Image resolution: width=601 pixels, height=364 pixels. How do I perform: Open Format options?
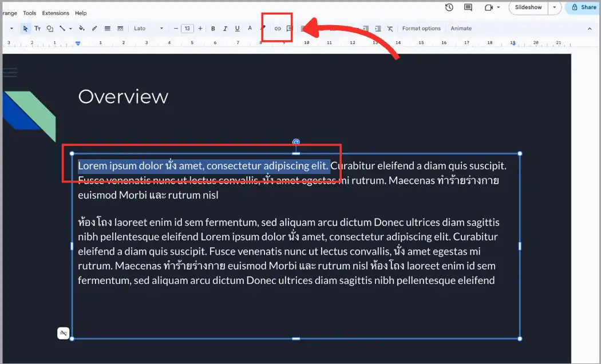pos(421,29)
